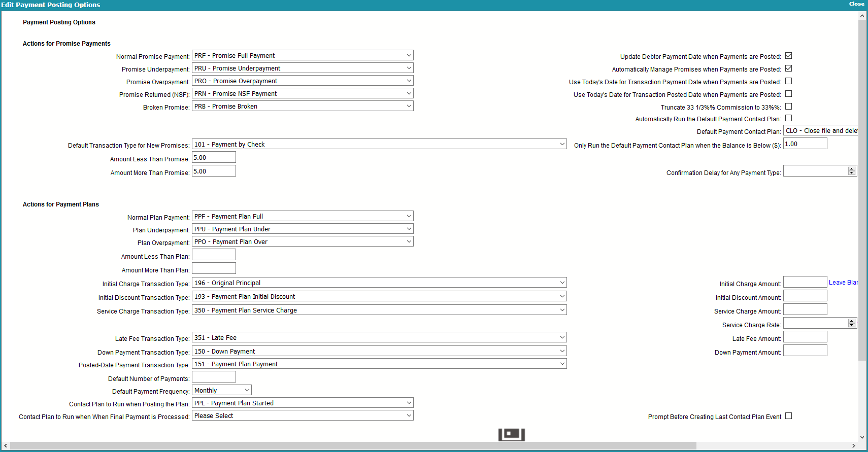The height and width of the screenshot is (452, 868).
Task: Enable Today's Date for Transaction Payment Date
Action: (x=789, y=81)
